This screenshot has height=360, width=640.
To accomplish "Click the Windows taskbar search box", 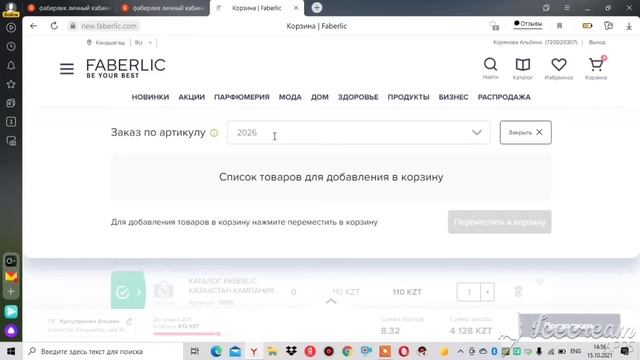I will pos(102,351).
